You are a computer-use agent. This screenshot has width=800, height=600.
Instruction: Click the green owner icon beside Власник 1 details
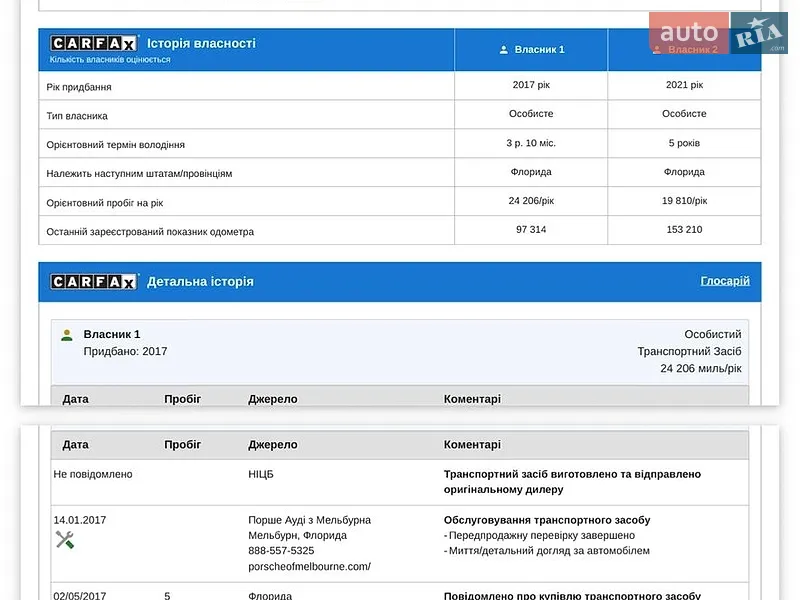click(x=67, y=335)
